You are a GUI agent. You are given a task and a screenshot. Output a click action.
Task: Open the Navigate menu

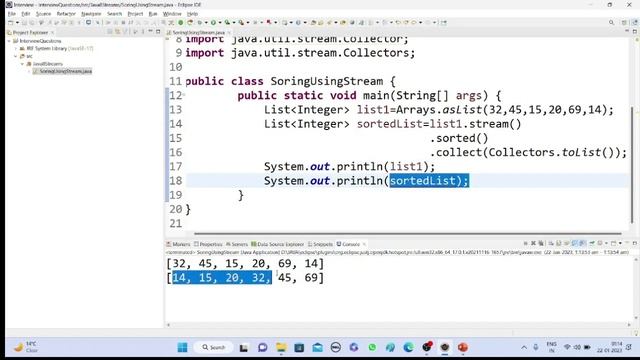[91, 14]
